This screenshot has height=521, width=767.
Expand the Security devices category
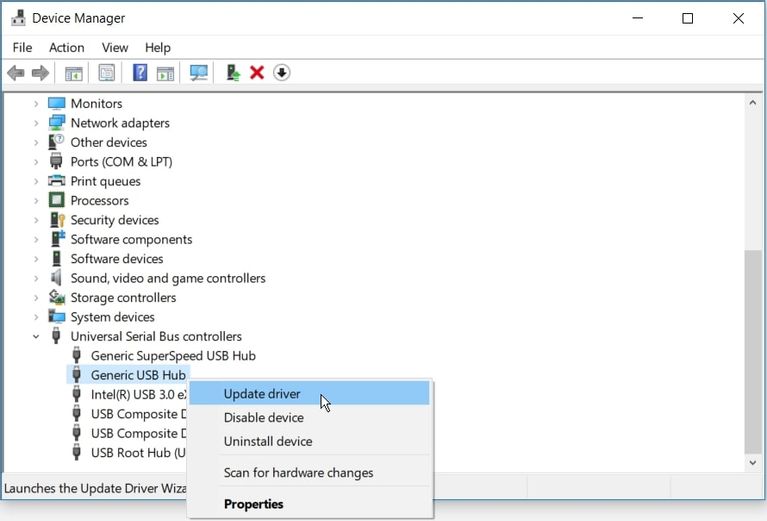pyautogui.click(x=36, y=220)
